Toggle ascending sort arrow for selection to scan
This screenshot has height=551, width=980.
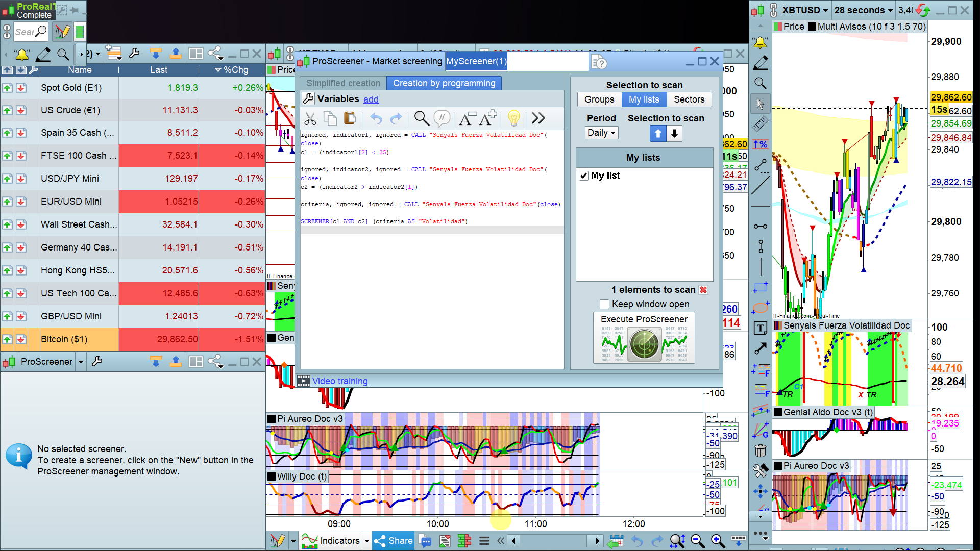(658, 134)
